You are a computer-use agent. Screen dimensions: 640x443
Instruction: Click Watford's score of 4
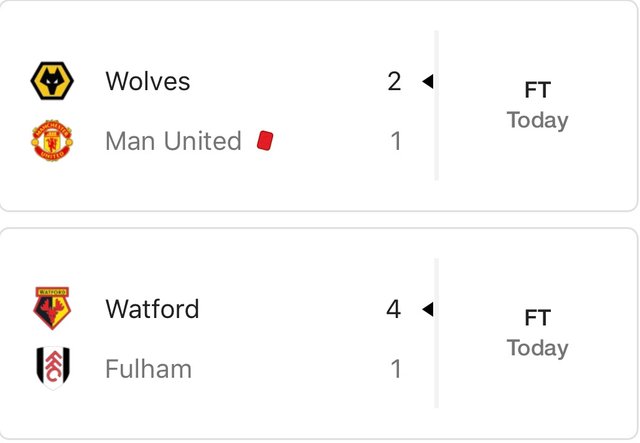point(394,309)
